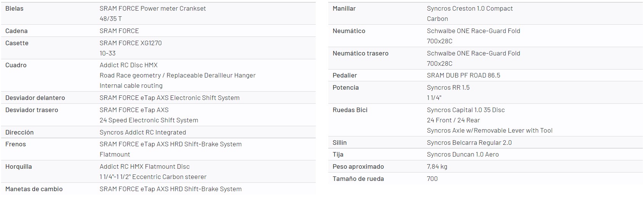Click the Bielas row label

pyautogui.click(x=14, y=8)
